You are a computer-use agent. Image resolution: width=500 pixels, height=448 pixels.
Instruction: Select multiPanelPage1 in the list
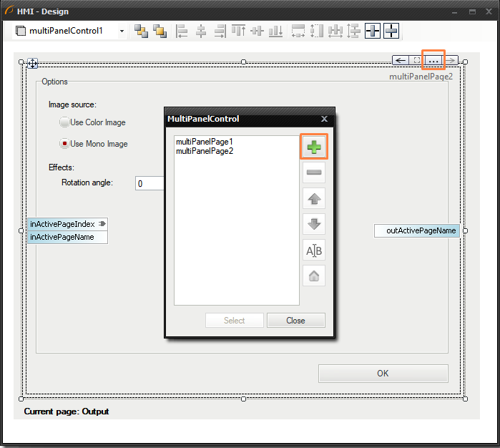[204, 142]
